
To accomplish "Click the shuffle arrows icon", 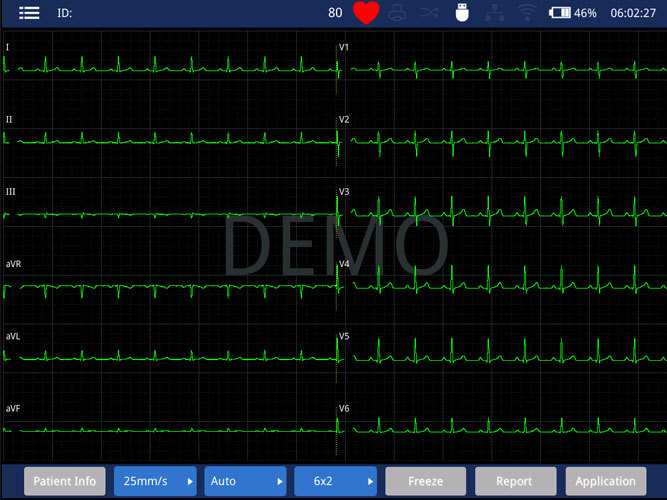I will [429, 13].
